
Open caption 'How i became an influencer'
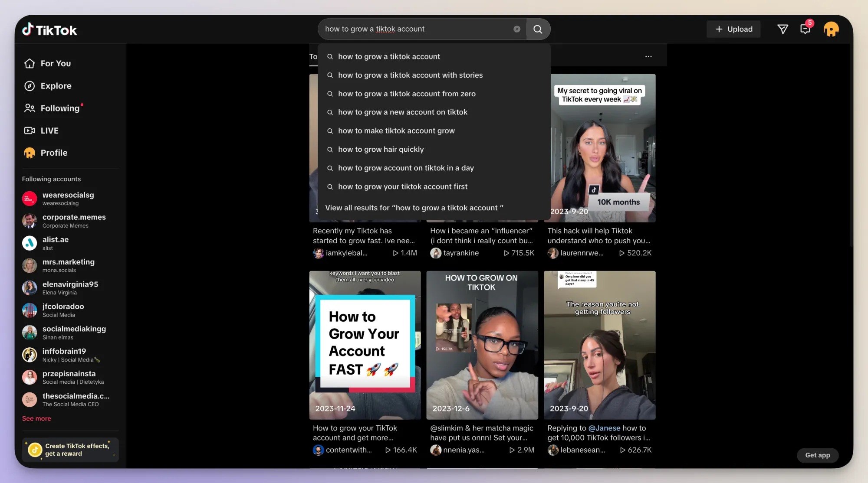tap(481, 236)
